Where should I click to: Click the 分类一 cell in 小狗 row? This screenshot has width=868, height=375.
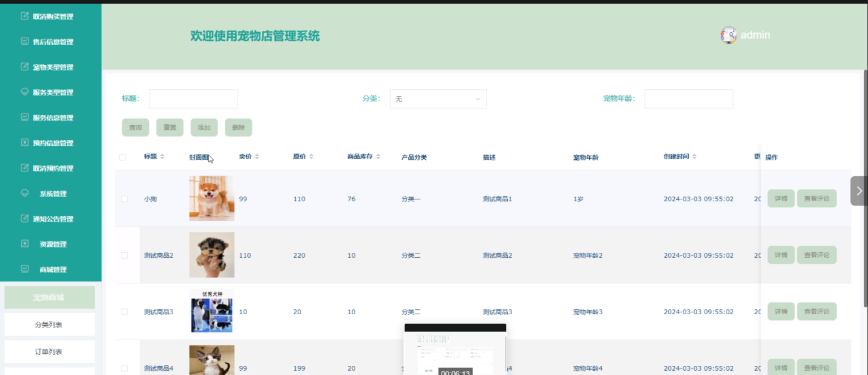[x=411, y=199]
